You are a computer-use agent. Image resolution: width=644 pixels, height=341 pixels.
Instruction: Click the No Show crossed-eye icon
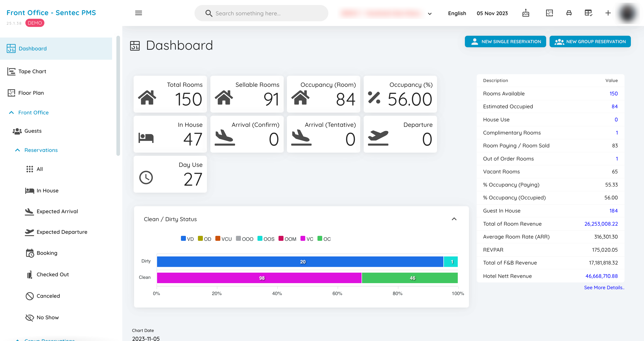coord(29,317)
